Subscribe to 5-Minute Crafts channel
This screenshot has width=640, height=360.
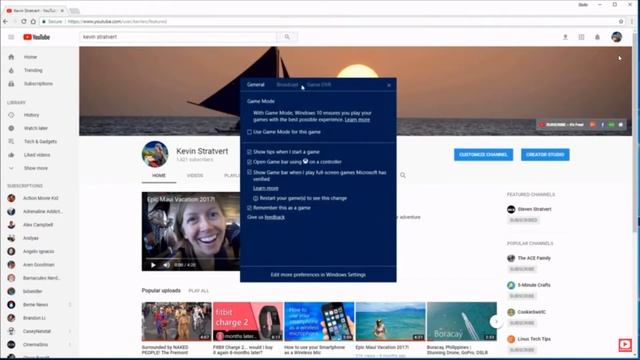[x=522, y=296]
